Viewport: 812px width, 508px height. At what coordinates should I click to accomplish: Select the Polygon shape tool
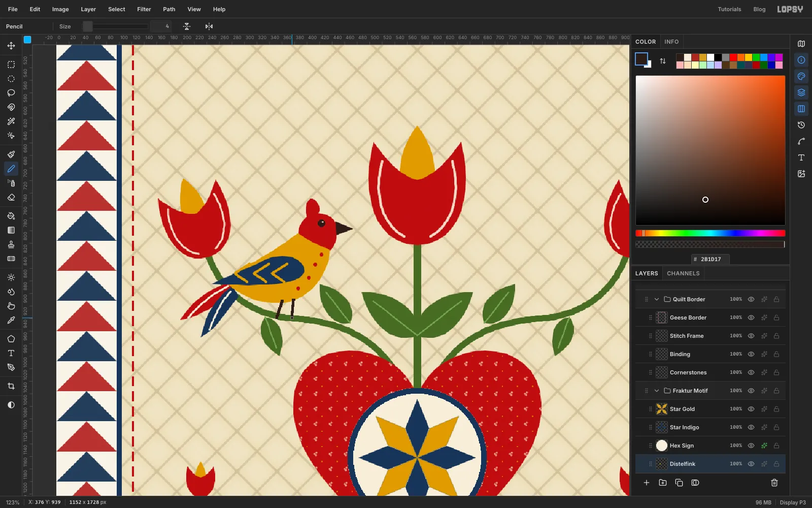pos(11,339)
